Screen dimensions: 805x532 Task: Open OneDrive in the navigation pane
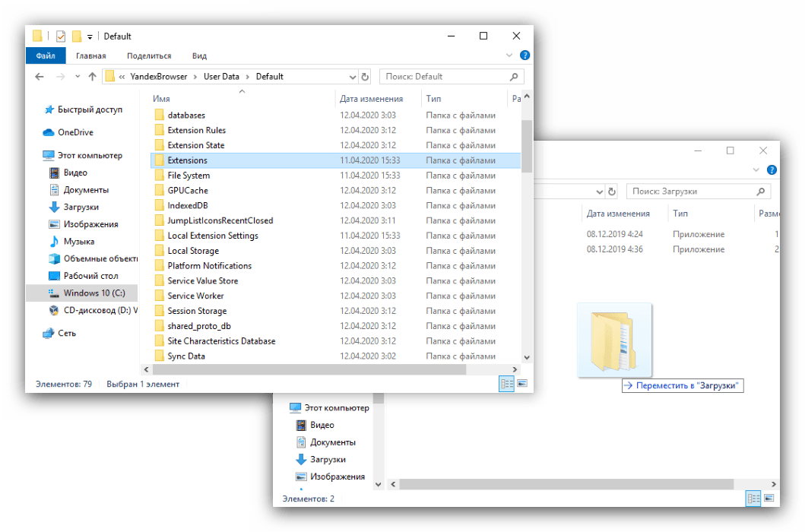(75, 132)
